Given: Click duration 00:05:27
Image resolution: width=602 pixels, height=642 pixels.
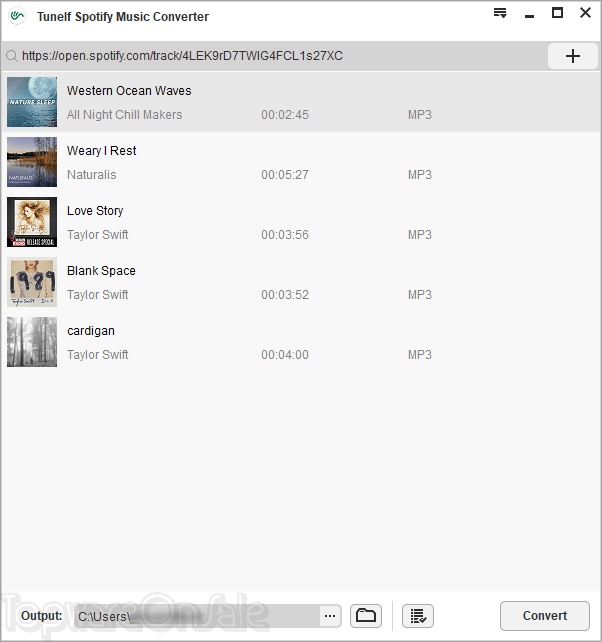Looking at the screenshot, I should coord(285,175).
